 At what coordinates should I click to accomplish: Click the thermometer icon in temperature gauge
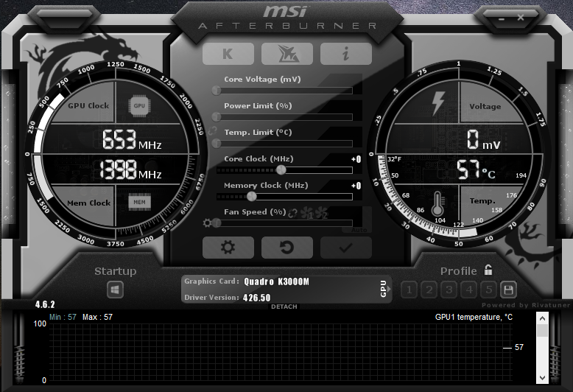pos(437,203)
